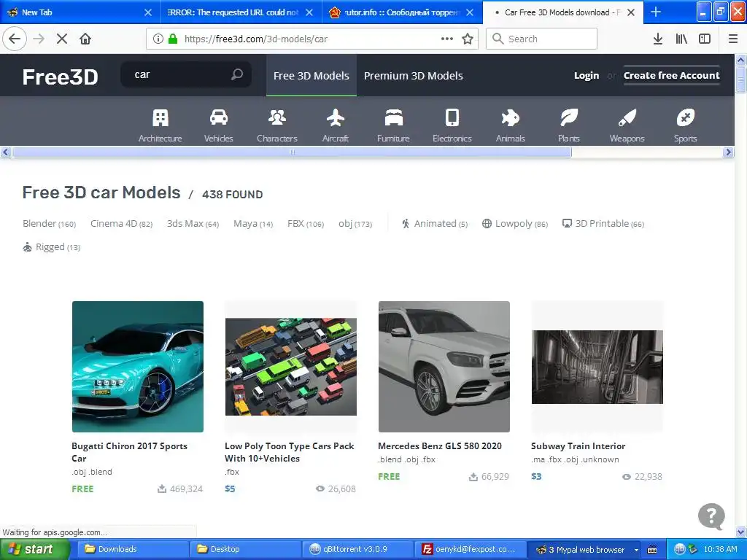Filter results by Animated models
747x560 pixels.
(435, 223)
